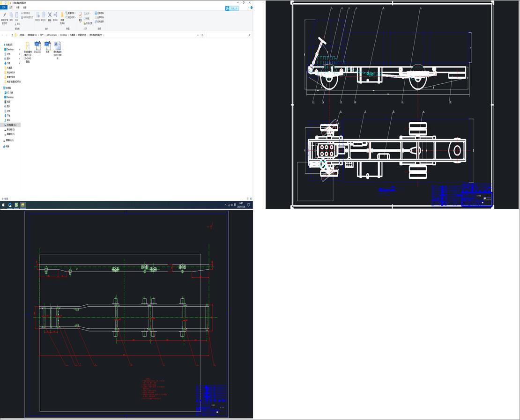Click the History icon in the ribbon
This screenshot has height=420, width=520.
[88, 23]
